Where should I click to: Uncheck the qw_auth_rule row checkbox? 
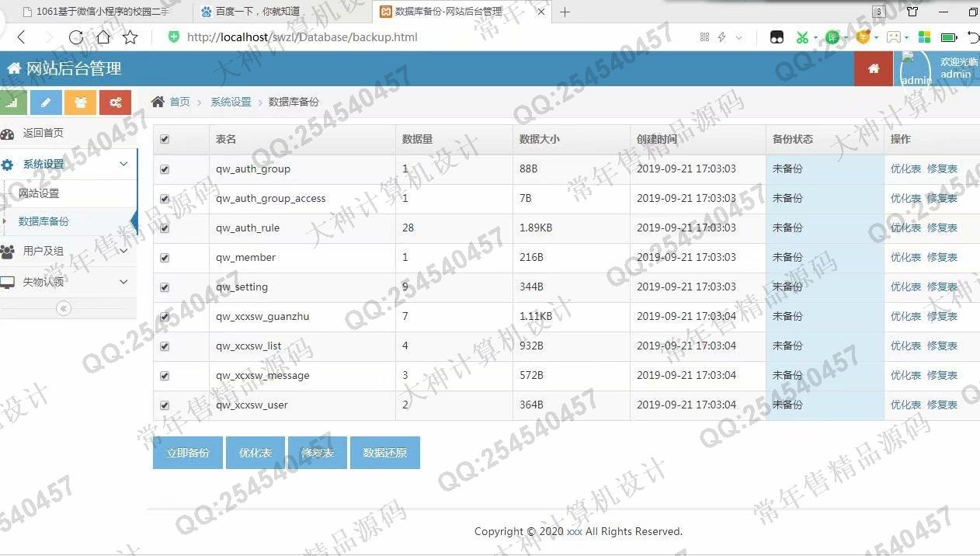[165, 228]
